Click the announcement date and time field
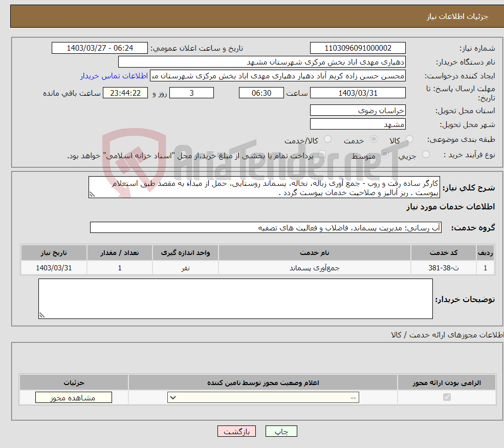The height and width of the screenshot is (448, 504). point(100,48)
